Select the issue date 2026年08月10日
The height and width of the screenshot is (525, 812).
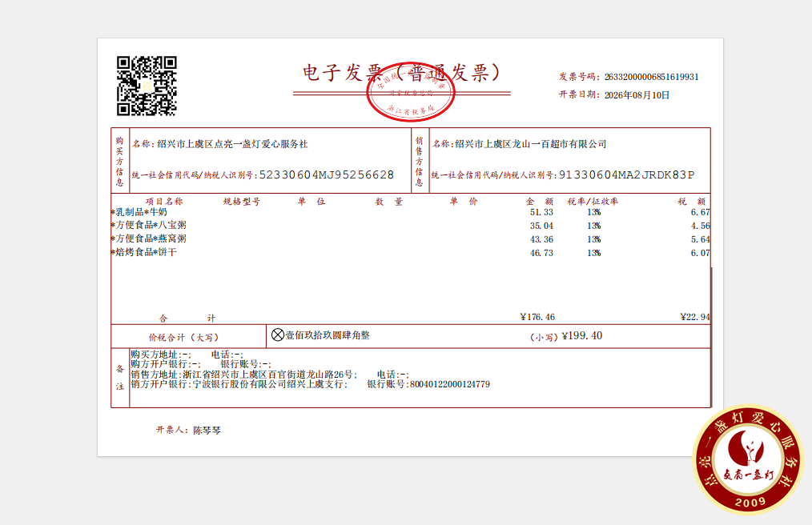click(637, 94)
